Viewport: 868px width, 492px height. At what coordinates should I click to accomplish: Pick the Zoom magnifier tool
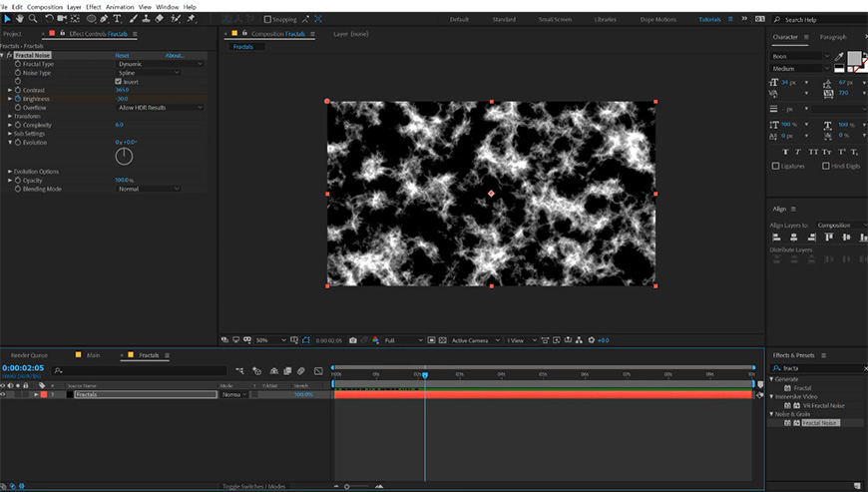tap(33, 18)
